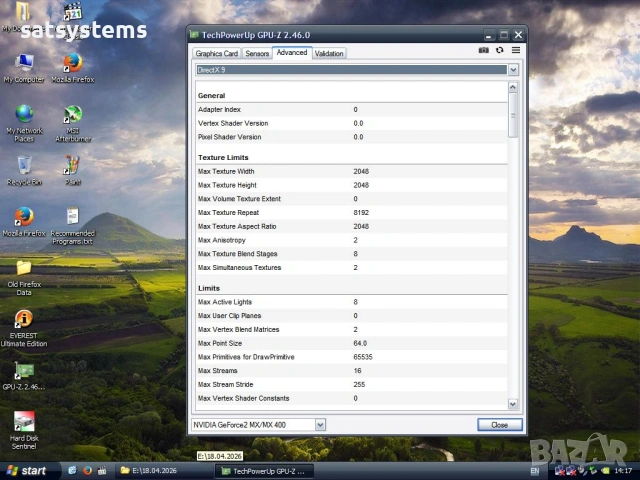Switch to the Sensors tab
The width and height of the screenshot is (640, 480).
(x=257, y=53)
